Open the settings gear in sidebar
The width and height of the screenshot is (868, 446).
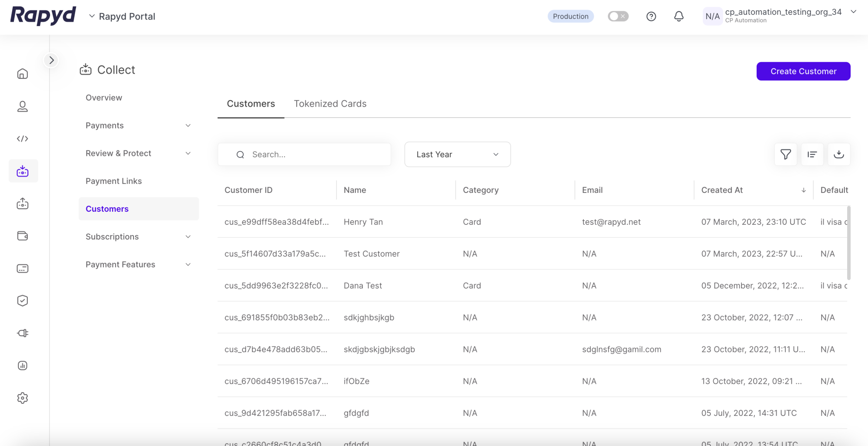coord(23,398)
